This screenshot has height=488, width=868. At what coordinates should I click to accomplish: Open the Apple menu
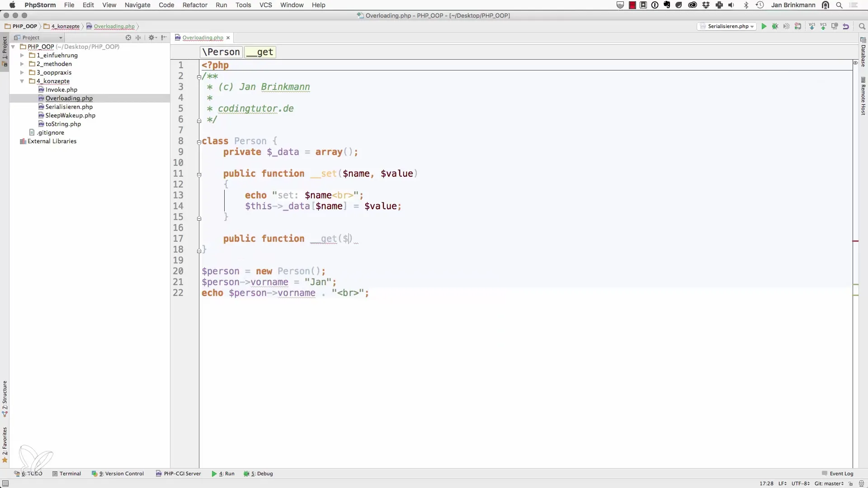12,5
